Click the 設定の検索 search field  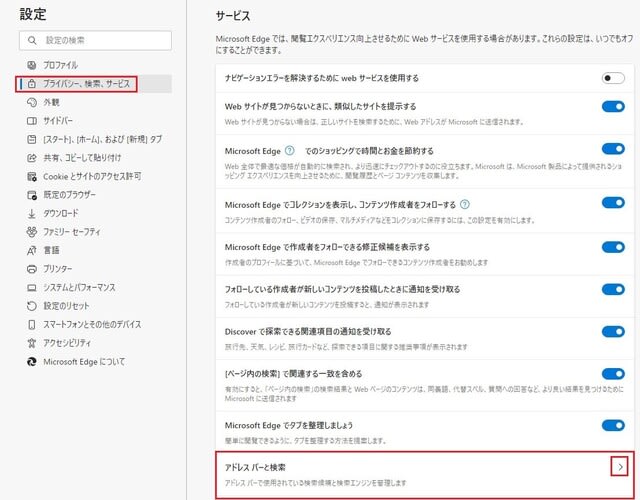pyautogui.click(x=95, y=40)
